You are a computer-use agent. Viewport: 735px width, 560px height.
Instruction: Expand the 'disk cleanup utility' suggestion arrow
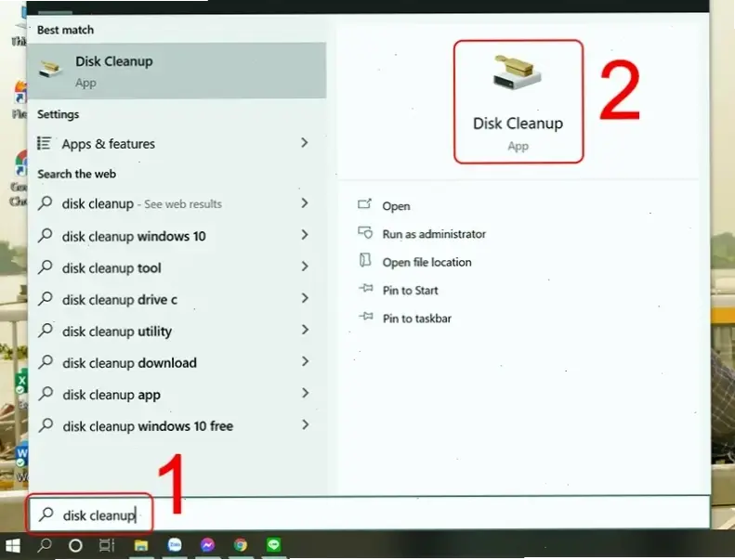(x=304, y=331)
